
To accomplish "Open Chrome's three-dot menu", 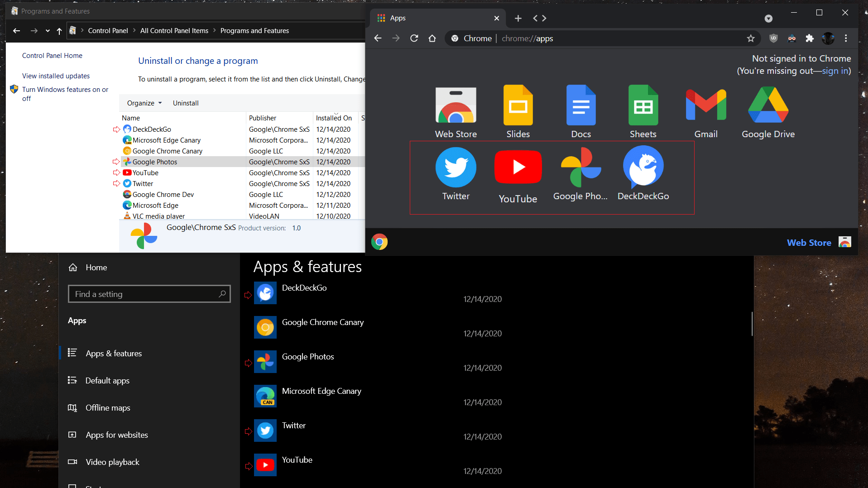I will click(846, 38).
